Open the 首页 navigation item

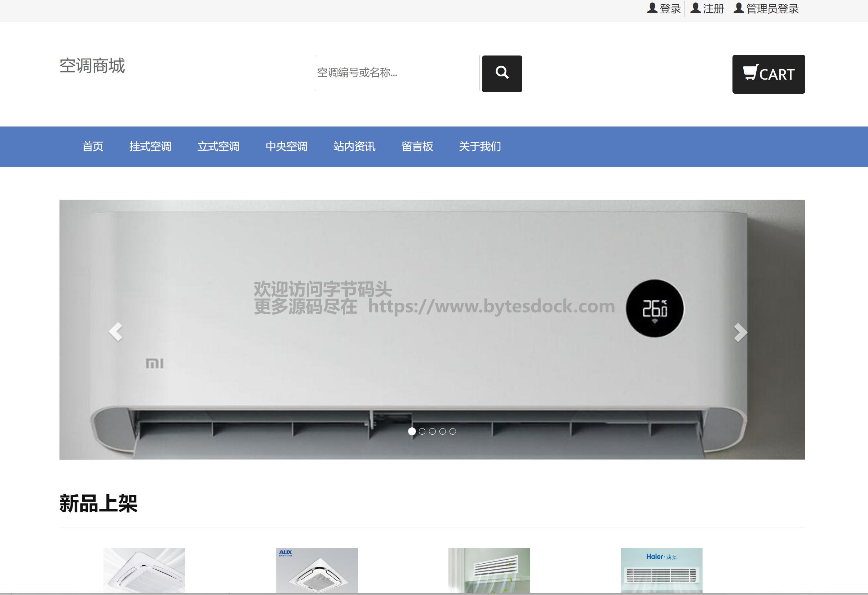93,146
